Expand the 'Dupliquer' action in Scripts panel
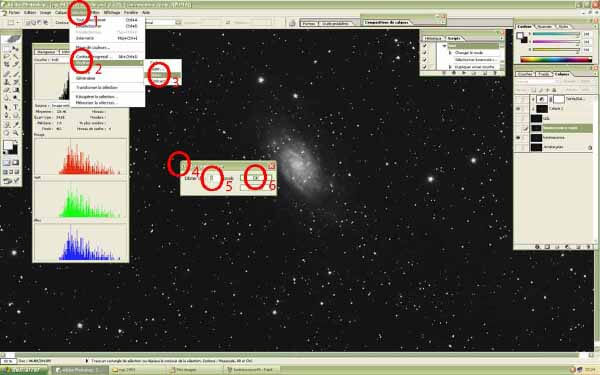The image size is (600, 375). pyautogui.click(x=450, y=67)
